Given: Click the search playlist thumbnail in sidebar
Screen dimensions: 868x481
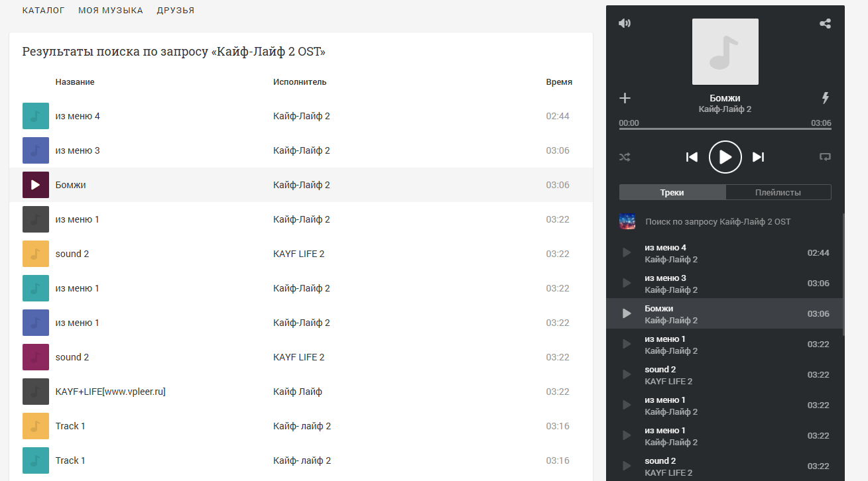Looking at the screenshot, I should (x=627, y=221).
